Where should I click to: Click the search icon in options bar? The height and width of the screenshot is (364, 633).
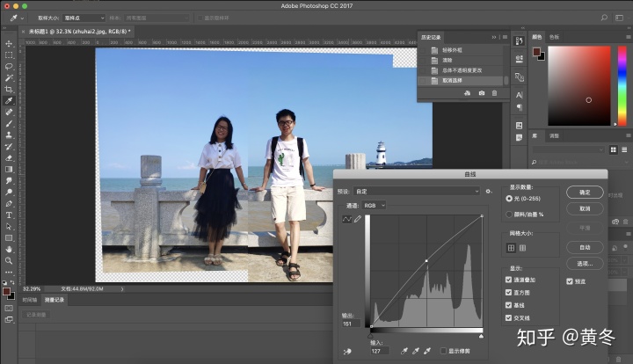point(604,18)
